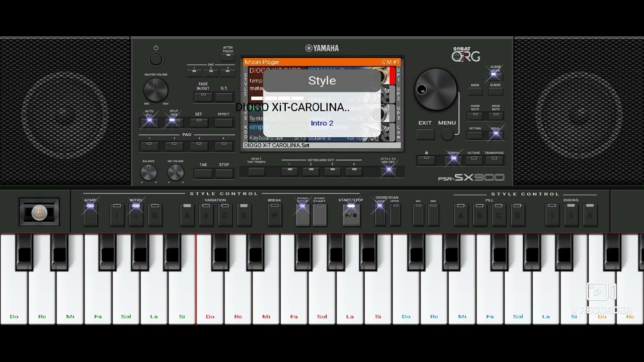Toggle ACMP accompaniment on or off
This screenshot has height=362, width=644.
[x=90, y=215]
